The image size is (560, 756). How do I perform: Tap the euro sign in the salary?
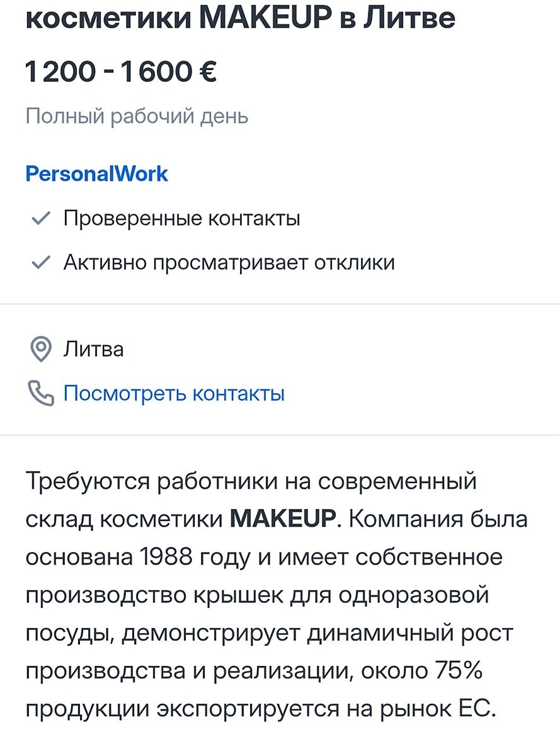[207, 71]
